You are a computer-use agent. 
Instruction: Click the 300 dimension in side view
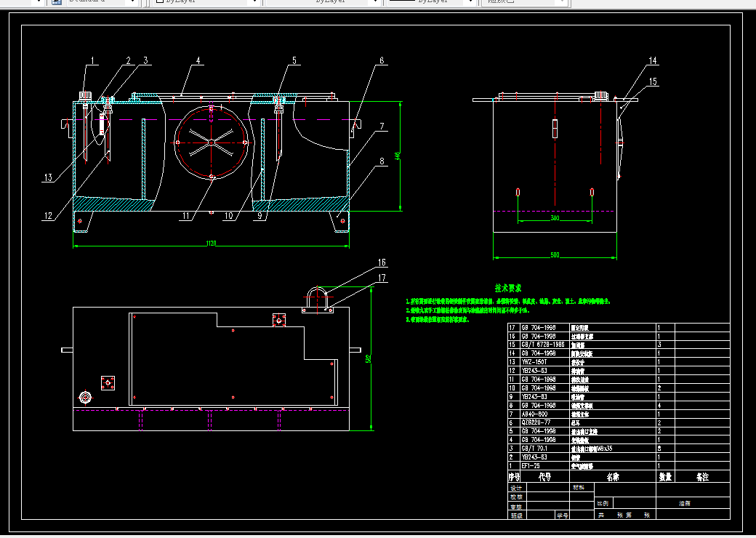coord(555,218)
